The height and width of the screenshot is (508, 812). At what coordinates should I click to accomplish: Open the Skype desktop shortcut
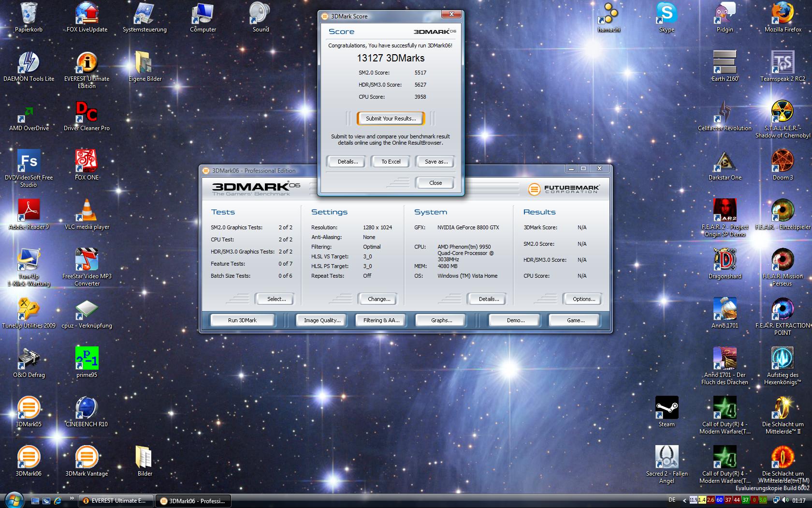point(667,17)
